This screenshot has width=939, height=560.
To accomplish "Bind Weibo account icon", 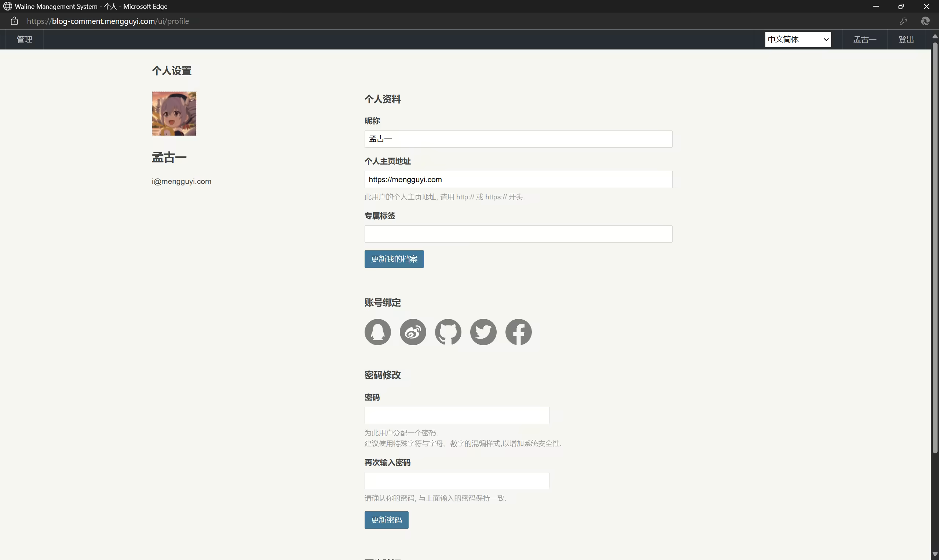I will (x=413, y=332).
